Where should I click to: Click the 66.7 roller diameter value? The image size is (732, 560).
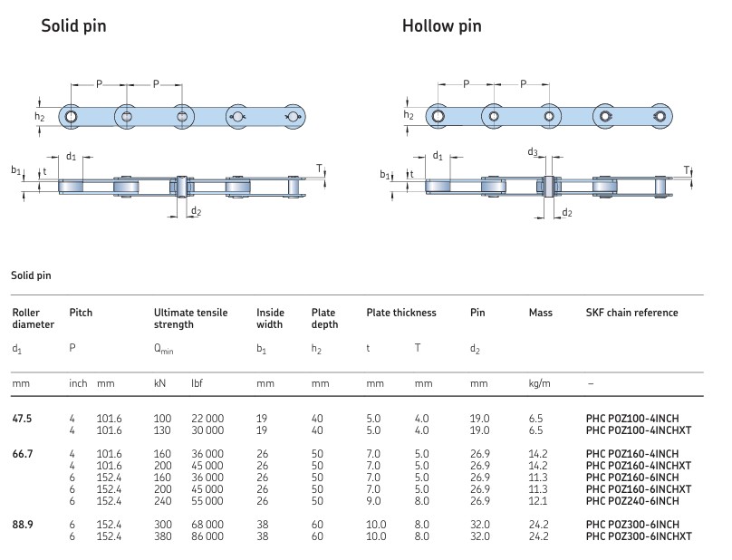[23, 454]
